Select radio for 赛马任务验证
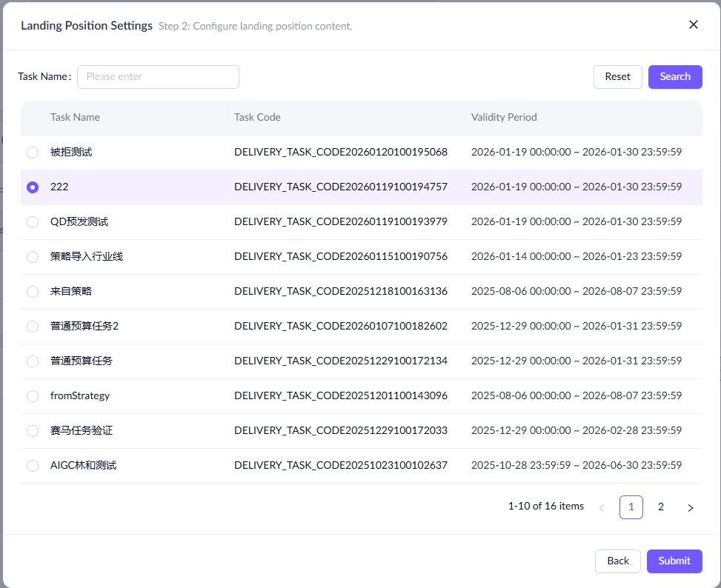This screenshot has height=588, width=721. pyautogui.click(x=33, y=431)
